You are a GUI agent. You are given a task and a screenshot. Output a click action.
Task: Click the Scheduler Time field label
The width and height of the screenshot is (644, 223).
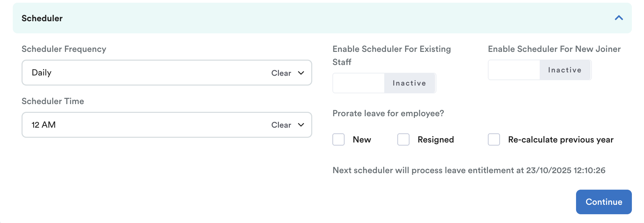click(x=53, y=101)
